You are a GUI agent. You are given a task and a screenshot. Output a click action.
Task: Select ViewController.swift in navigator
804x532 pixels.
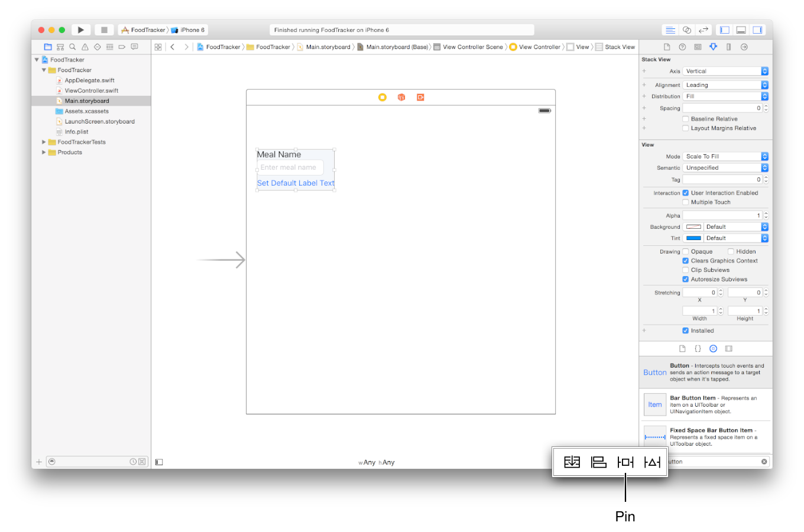[x=91, y=90]
